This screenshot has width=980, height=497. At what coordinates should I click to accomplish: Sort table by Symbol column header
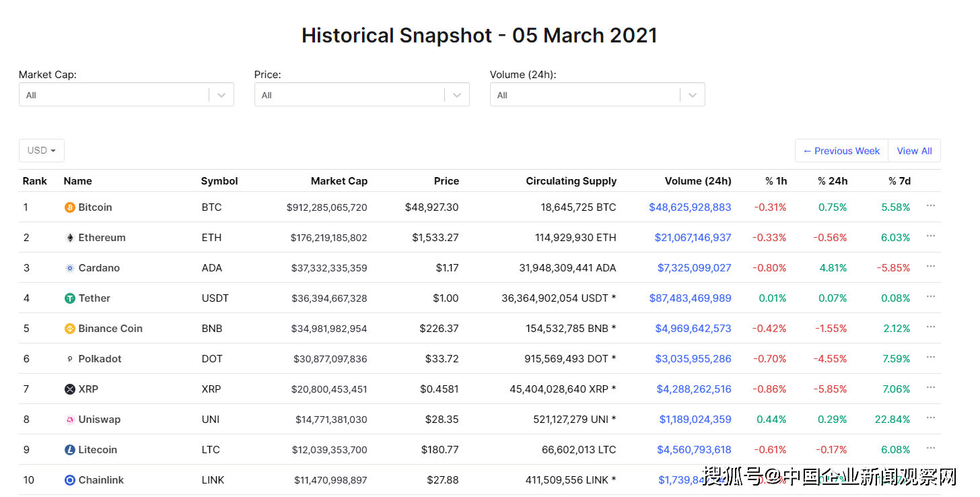click(219, 181)
